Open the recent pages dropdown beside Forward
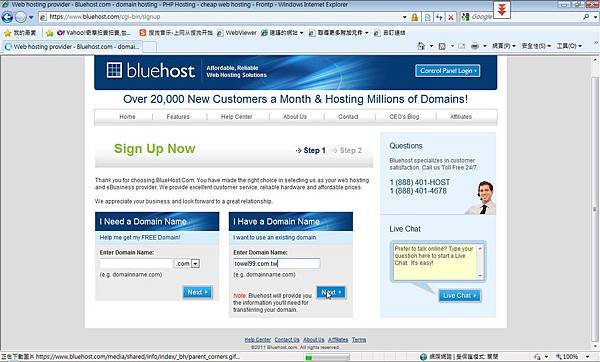This screenshot has height=362, width=600. coord(31,17)
